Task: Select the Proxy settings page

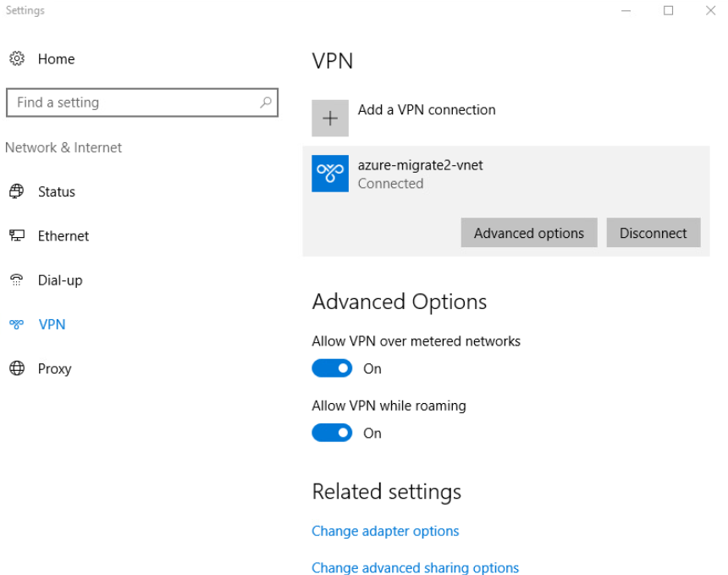Action: (x=55, y=368)
